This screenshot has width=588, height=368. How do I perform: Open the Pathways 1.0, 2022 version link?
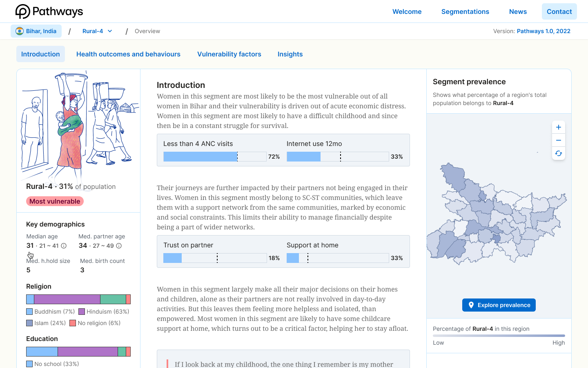[x=543, y=31]
